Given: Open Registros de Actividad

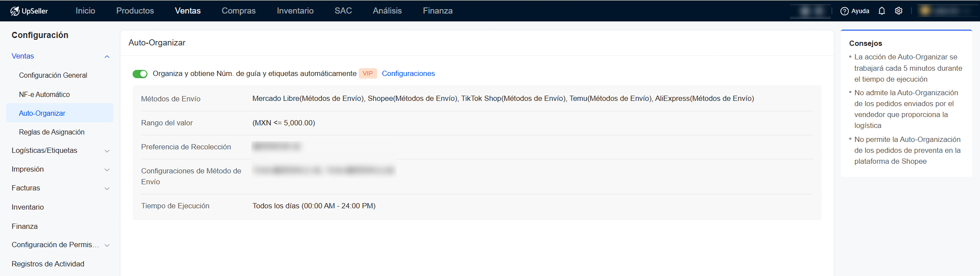Looking at the screenshot, I should (48, 264).
